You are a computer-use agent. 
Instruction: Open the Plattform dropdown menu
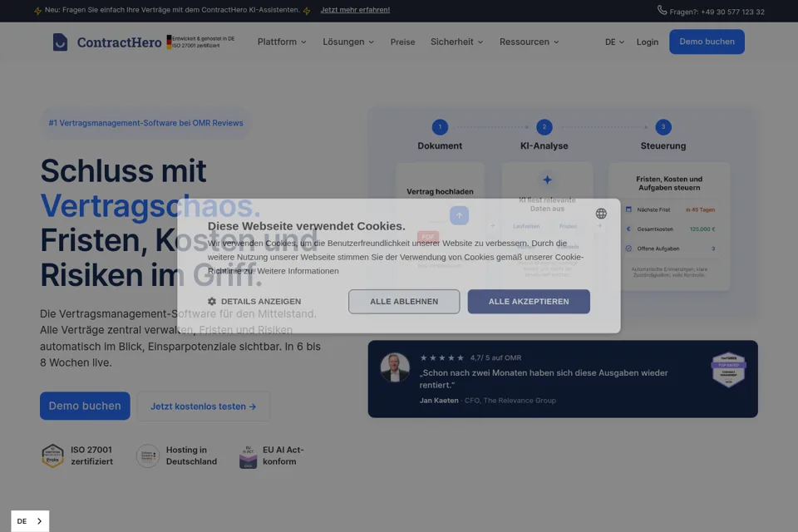click(x=282, y=42)
